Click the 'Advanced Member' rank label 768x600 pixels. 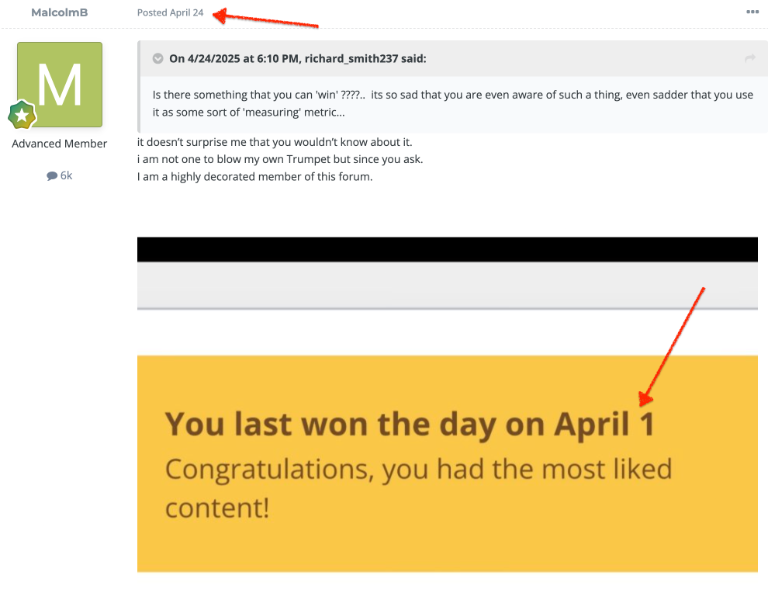(60, 144)
